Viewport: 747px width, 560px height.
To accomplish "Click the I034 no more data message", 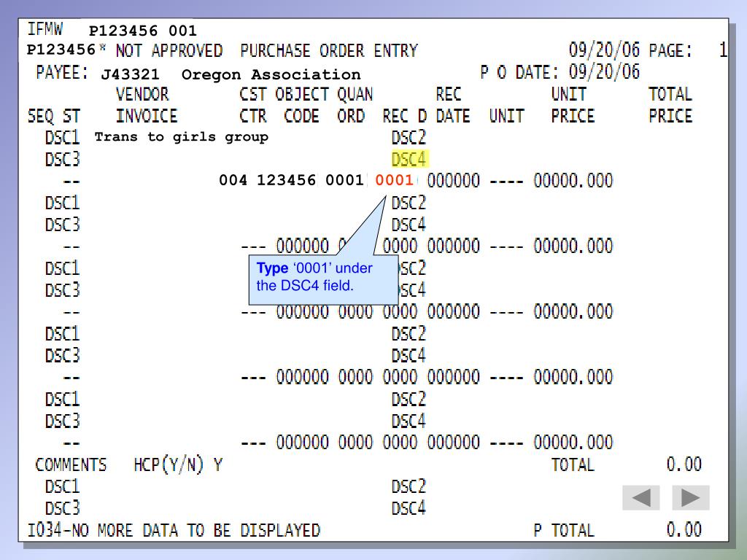I will 174,530.
